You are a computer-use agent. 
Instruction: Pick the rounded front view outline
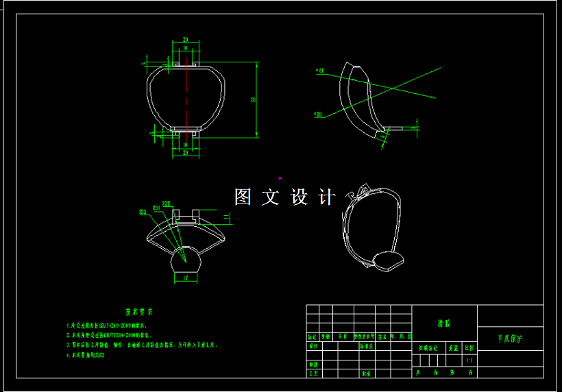(x=186, y=99)
